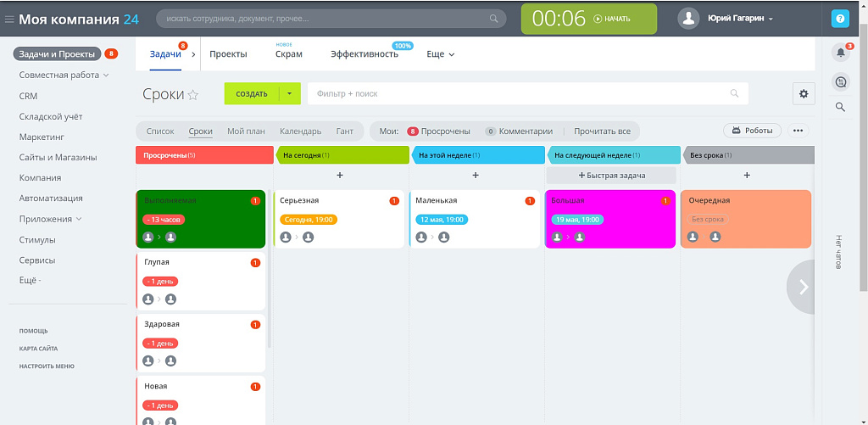Click the search magnifier in right sidebar
Viewport: 868px width, 425px height.
click(840, 107)
